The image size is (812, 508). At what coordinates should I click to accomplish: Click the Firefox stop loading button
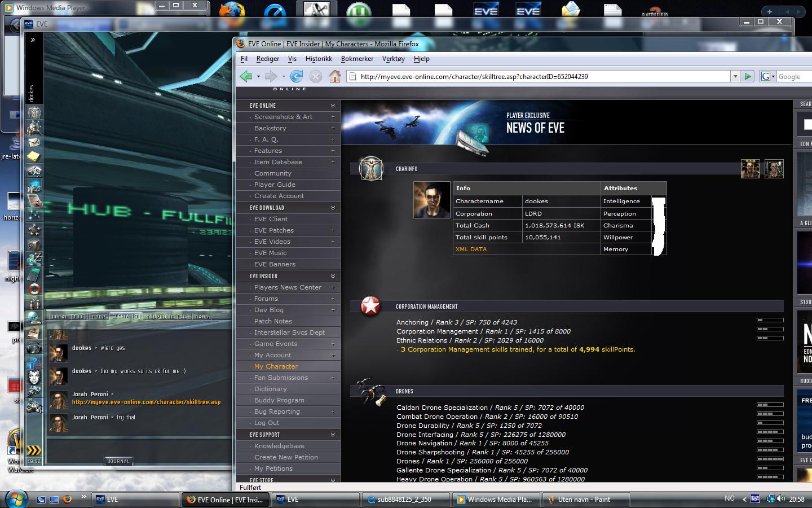[316, 76]
